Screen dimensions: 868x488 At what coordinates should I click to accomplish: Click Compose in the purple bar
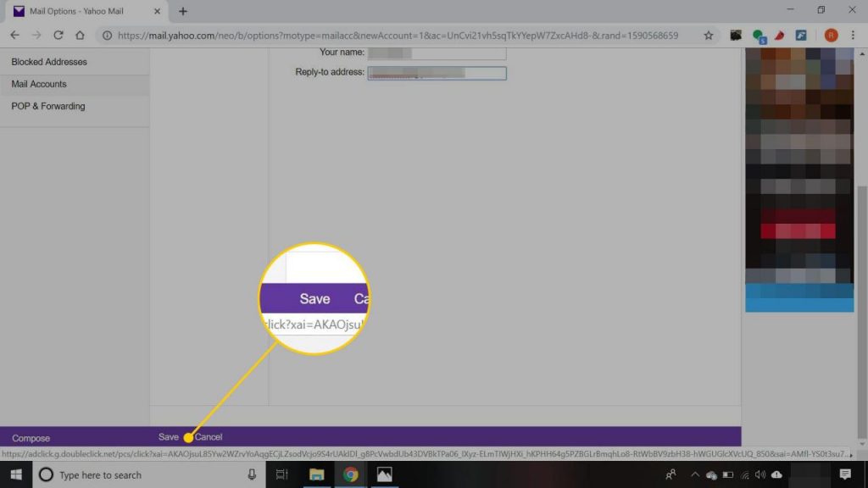31,438
